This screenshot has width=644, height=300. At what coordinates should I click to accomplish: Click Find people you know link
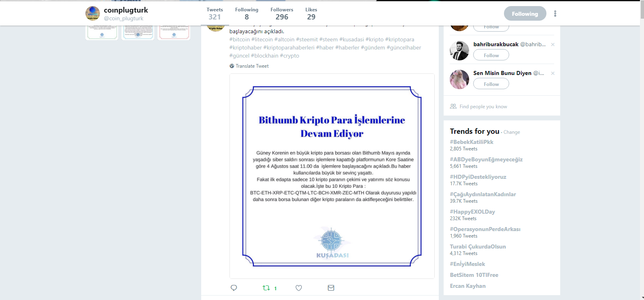pos(483,107)
